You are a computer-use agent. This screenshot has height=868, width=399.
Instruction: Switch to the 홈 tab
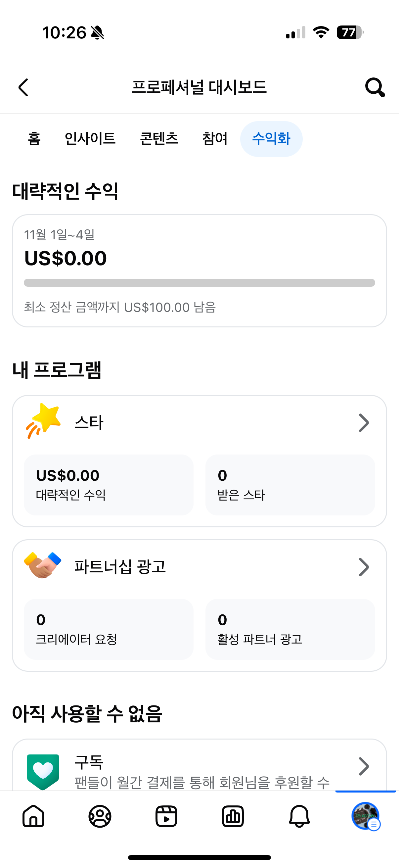pyautogui.click(x=34, y=139)
